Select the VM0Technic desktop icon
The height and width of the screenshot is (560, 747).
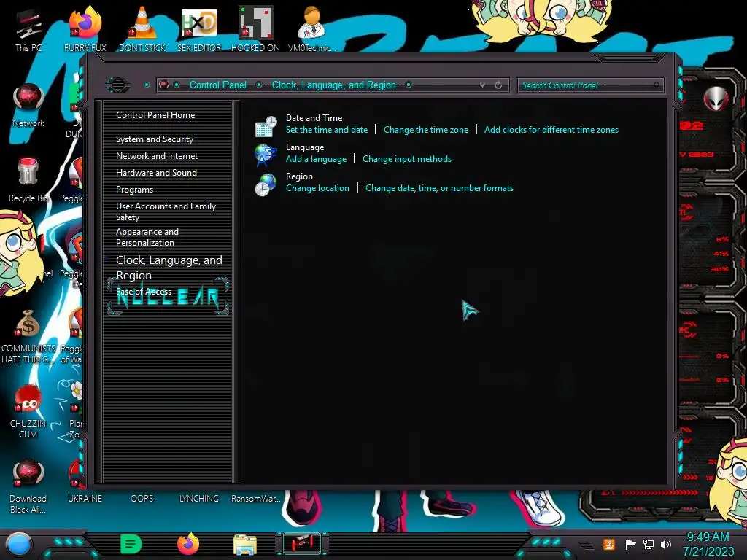(x=312, y=30)
